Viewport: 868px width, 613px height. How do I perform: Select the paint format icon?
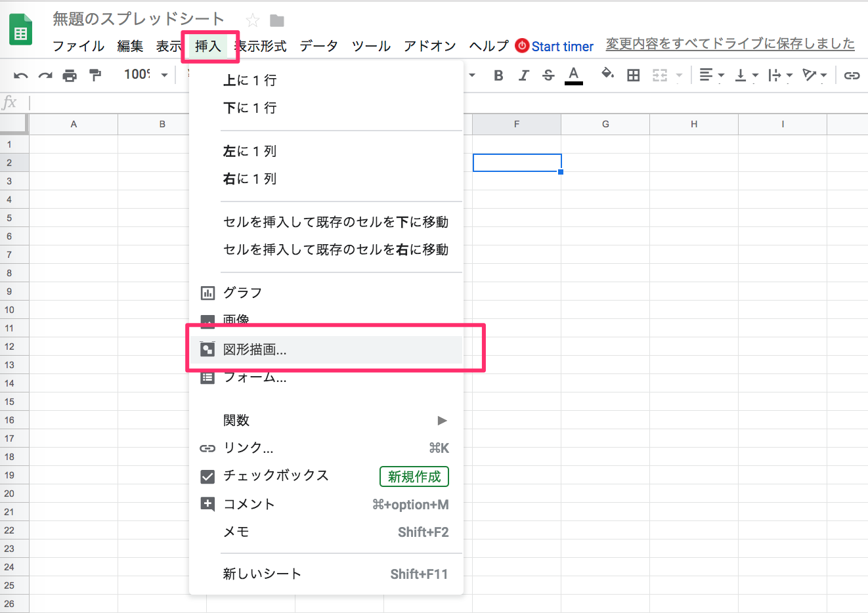click(x=95, y=75)
